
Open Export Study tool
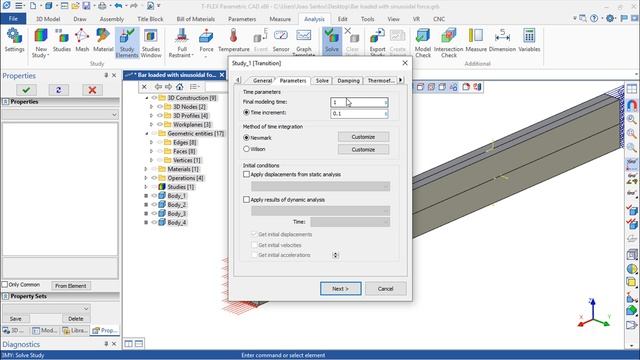click(x=377, y=42)
